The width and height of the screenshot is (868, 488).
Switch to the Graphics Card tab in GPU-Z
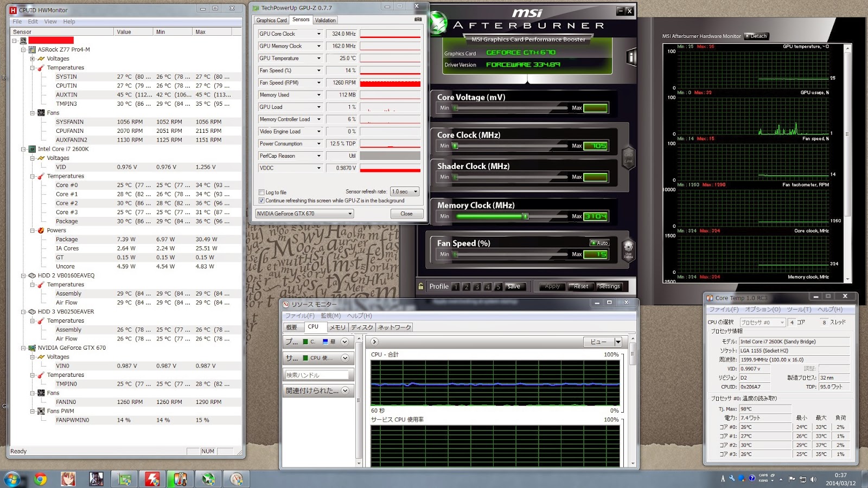click(x=271, y=20)
